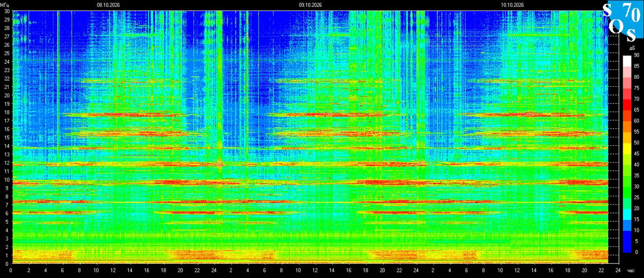The image size is (644, 278).
Task: Click the 12 tick on the MHz axis
Action: [x=7, y=163]
